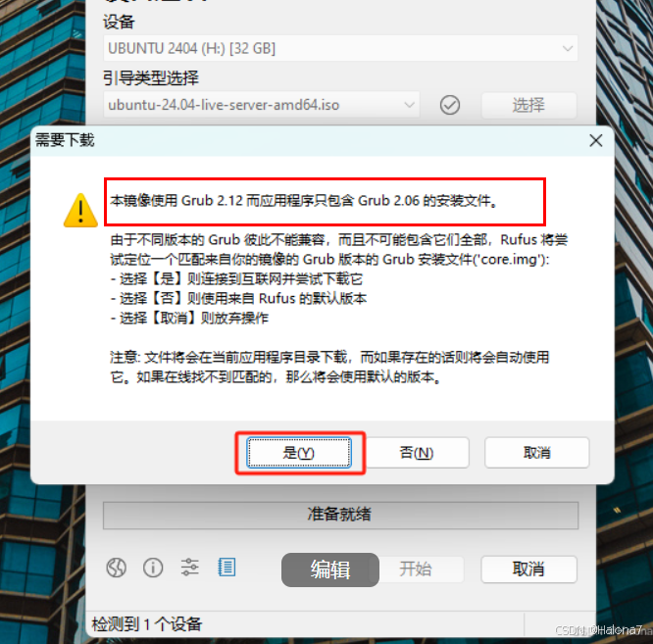Click 取消 in the download dialog
Image resolution: width=653 pixels, height=644 pixels.
pyautogui.click(x=536, y=453)
